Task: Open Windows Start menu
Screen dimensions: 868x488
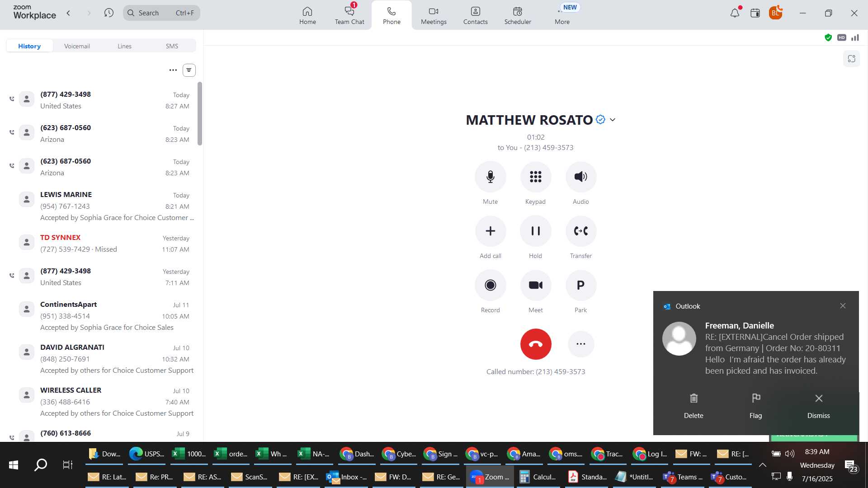Action: [x=14, y=465]
